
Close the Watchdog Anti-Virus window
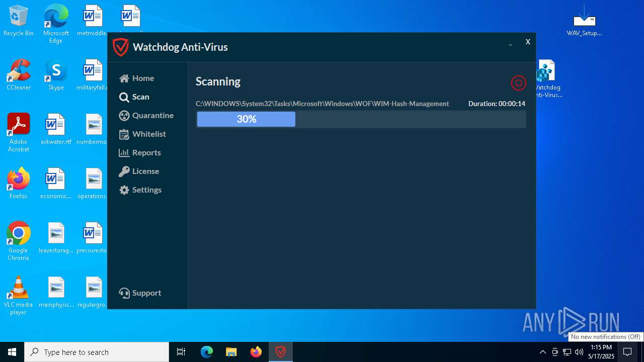click(x=528, y=42)
